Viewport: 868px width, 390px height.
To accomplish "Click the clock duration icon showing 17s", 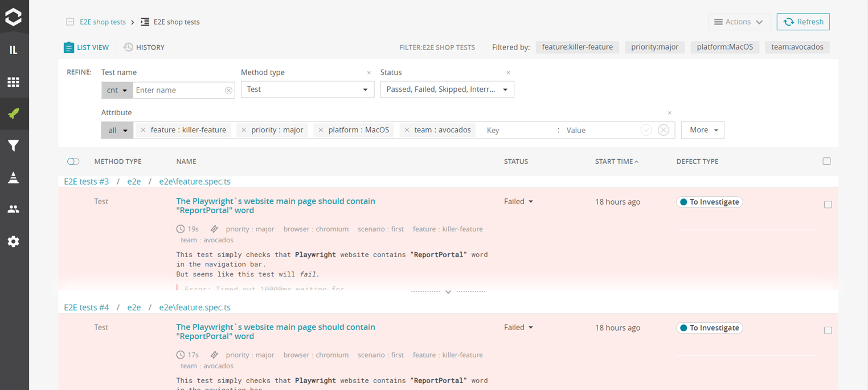I will click(181, 355).
